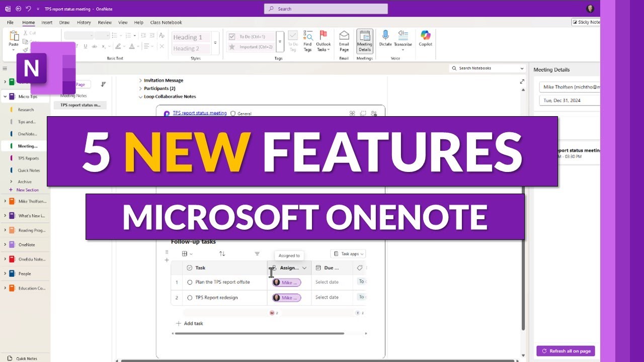Click the increase indent icon
The width and height of the screenshot is (644, 362).
click(152, 35)
